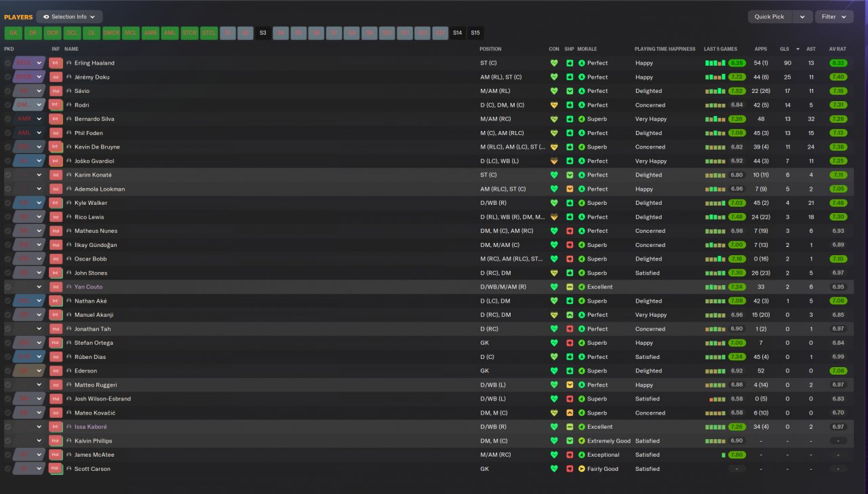Tick the pick circle for Scott Carson

coord(8,469)
